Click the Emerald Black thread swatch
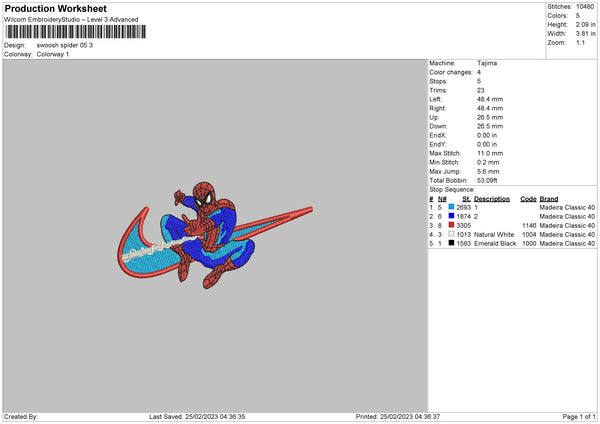The width and height of the screenshot is (600, 424). pos(451,243)
